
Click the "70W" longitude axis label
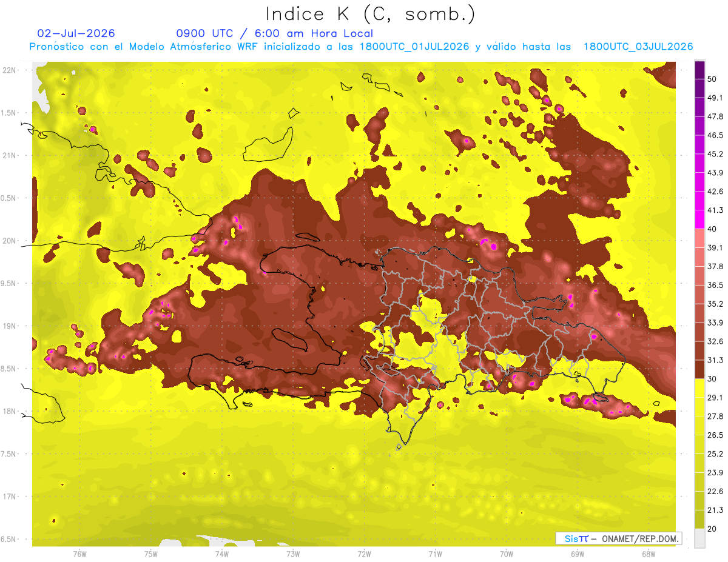coord(507,554)
